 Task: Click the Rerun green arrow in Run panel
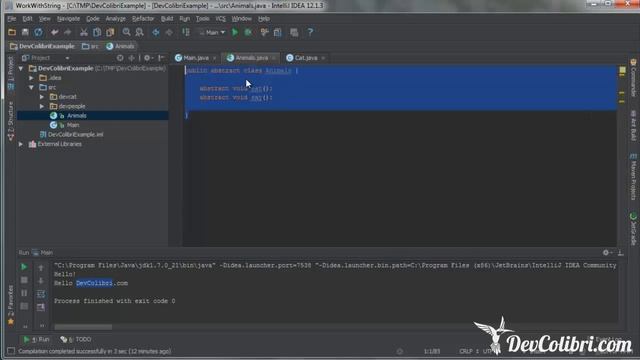[x=24, y=267]
